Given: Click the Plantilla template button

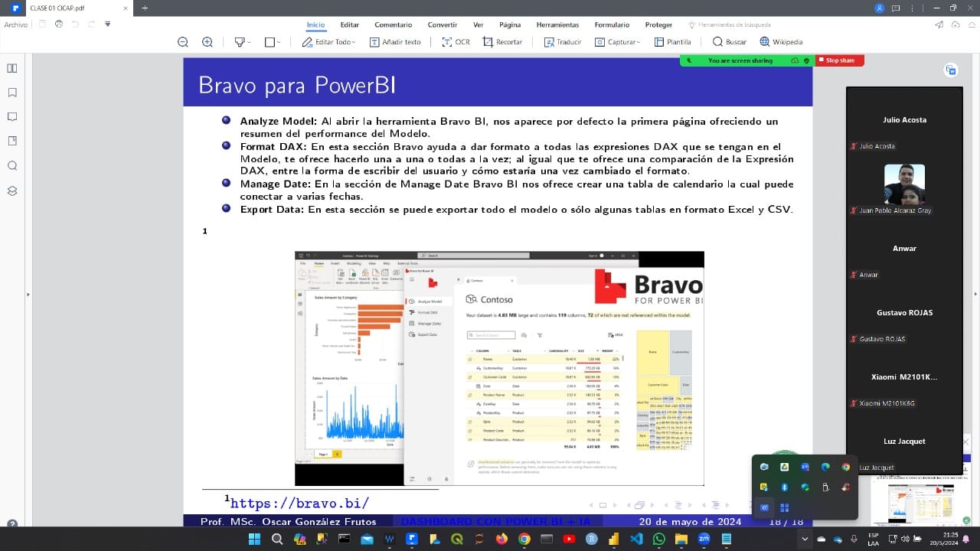Looking at the screenshot, I should [672, 42].
